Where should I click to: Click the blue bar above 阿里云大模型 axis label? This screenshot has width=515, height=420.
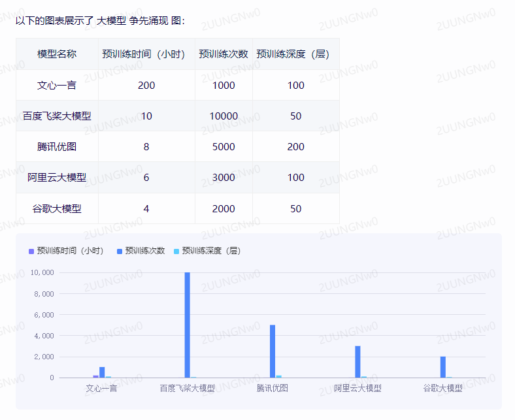click(357, 361)
